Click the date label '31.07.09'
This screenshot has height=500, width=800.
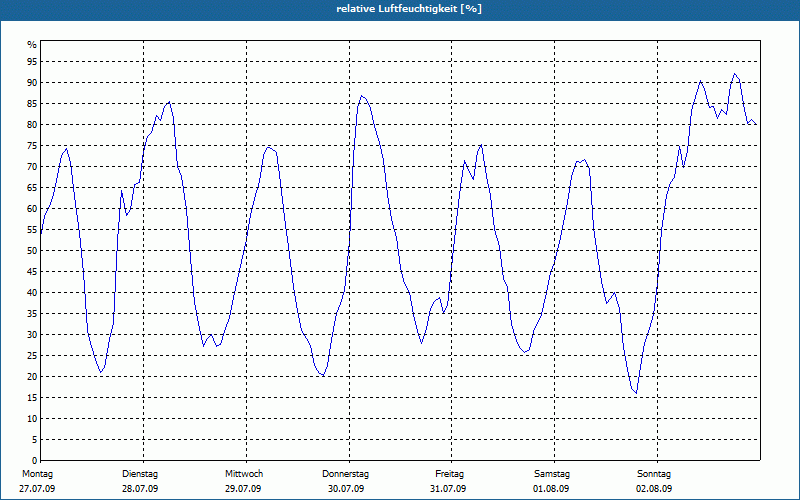click(448, 489)
